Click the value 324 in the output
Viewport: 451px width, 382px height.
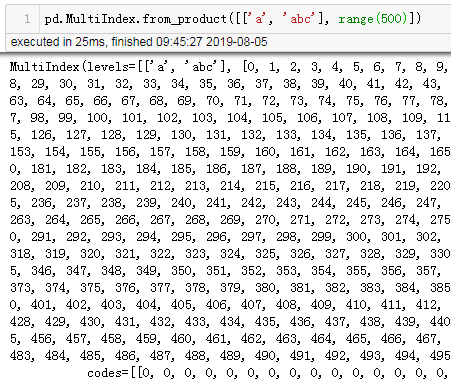tap(230, 254)
